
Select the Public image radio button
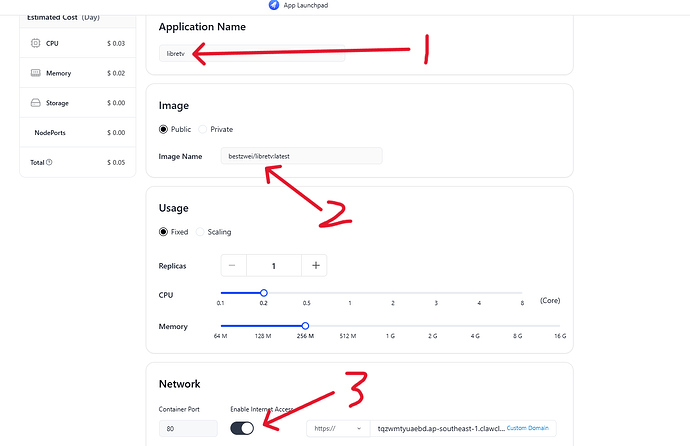pyautogui.click(x=163, y=129)
